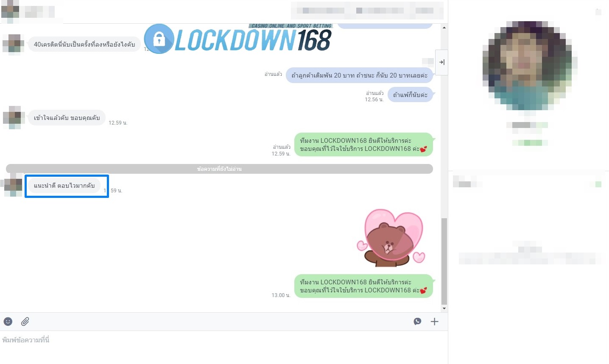Click the last LOCKDOWN168 thank-you message

tap(363, 286)
